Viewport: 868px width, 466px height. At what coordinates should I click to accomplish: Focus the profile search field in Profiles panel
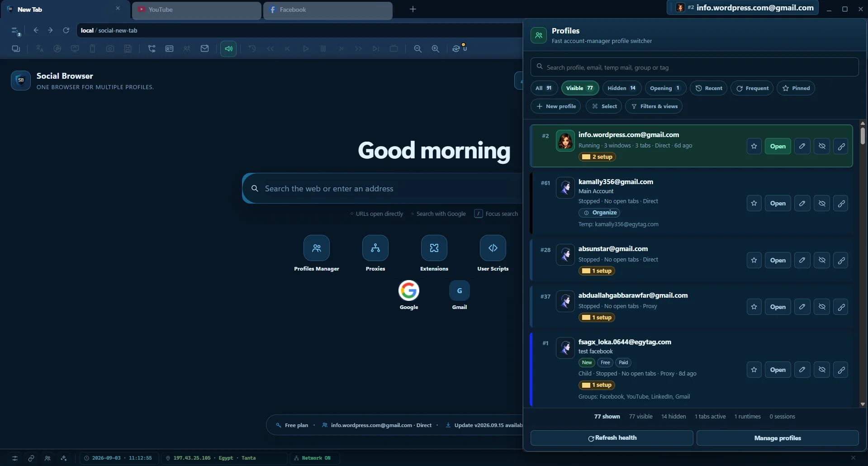[694, 67]
